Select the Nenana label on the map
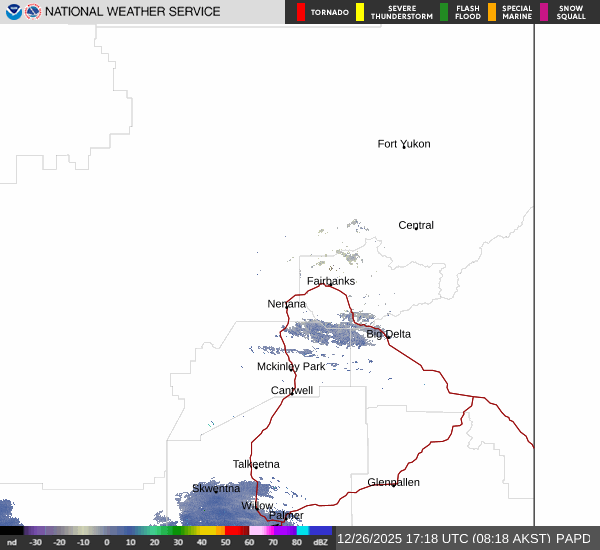600x550 pixels. 286,304
